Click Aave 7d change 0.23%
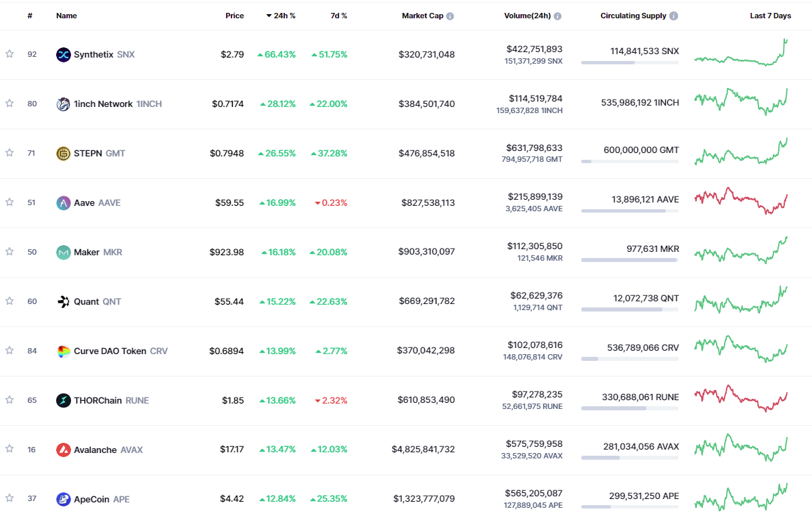Screen dimensions: 812x518 pos(331,202)
